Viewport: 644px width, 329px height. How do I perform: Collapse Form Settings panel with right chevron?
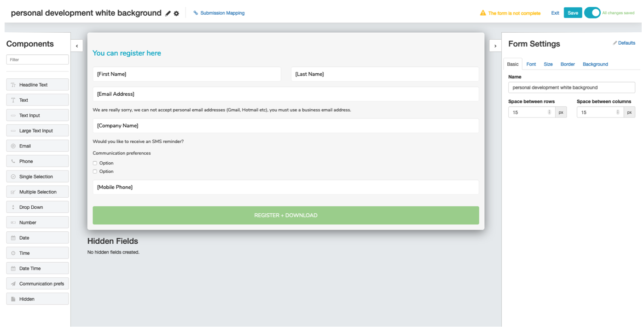(x=495, y=46)
